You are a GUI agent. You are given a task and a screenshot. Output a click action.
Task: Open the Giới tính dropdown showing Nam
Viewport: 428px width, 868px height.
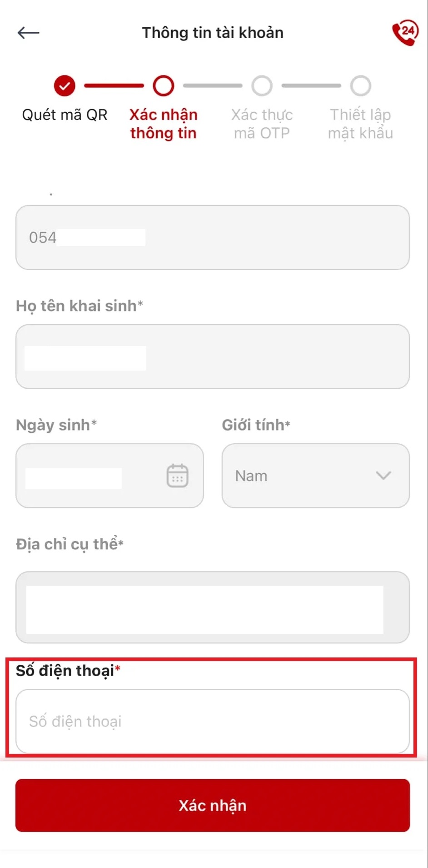pos(315,476)
